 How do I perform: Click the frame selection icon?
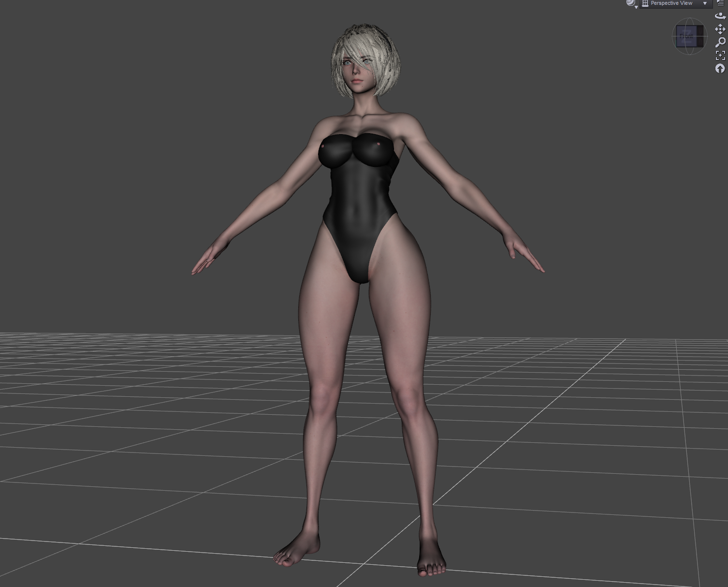pyautogui.click(x=720, y=55)
